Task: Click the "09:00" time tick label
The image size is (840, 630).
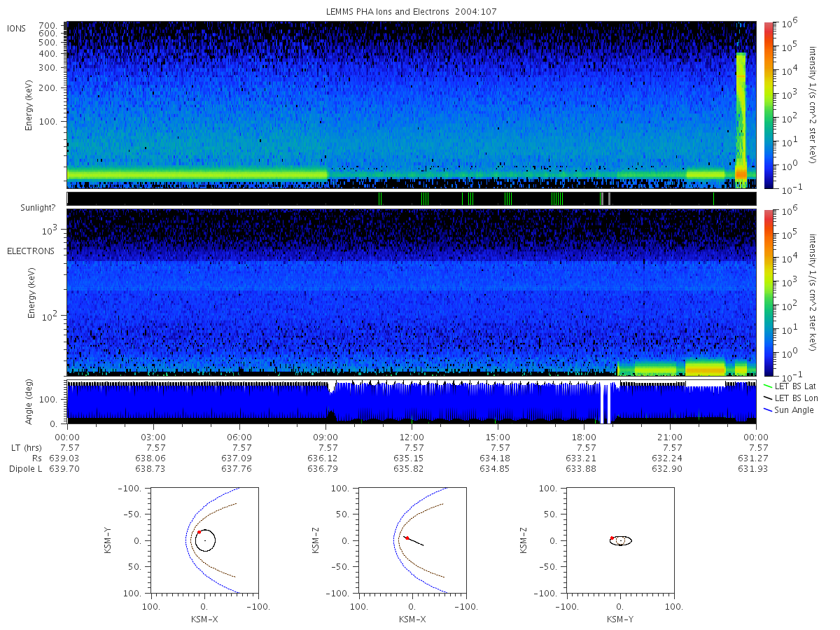Action: (325, 437)
